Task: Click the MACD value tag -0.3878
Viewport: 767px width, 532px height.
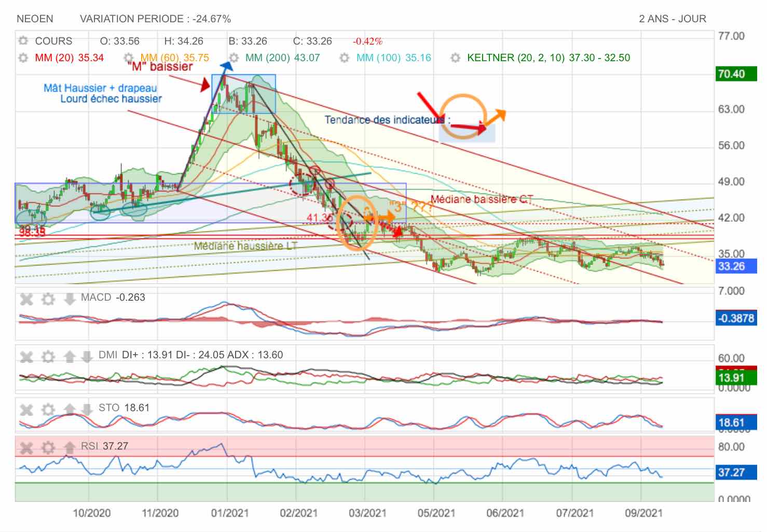Action: [736, 318]
